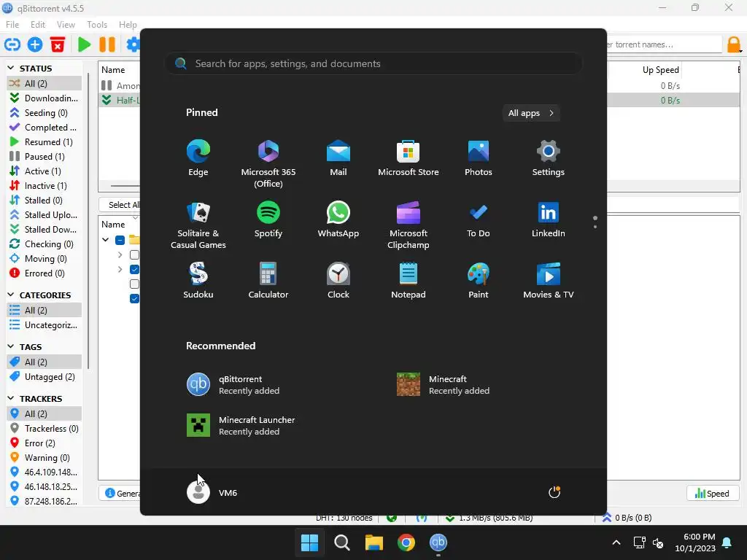Click the Speed button in qBittorrent

(713, 494)
